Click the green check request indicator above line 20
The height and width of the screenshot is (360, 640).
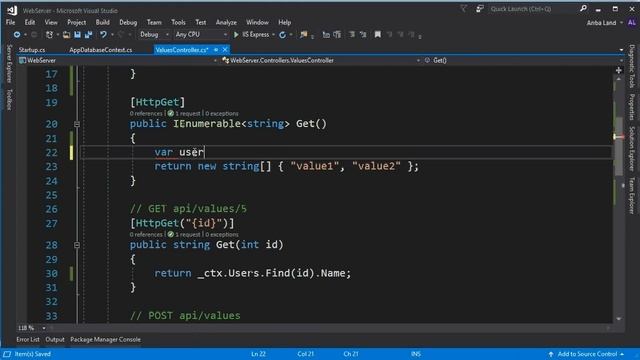tap(171, 113)
